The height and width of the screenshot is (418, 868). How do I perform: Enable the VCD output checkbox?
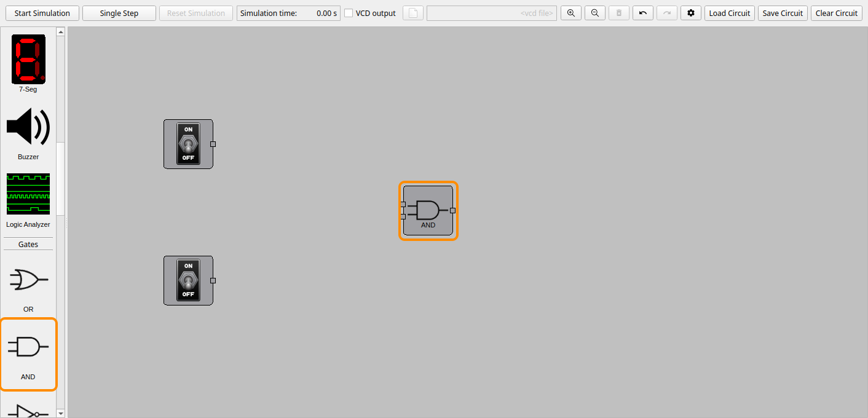tap(349, 13)
